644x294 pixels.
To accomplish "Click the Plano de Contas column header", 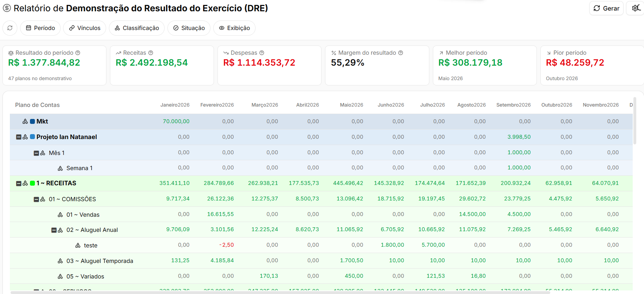I will (37, 105).
